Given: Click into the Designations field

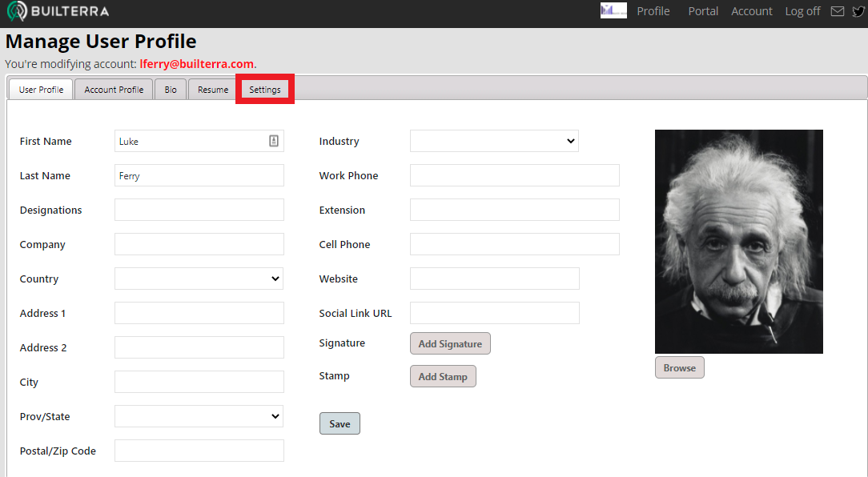Looking at the screenshot, I should pyautogui.click(x=199, y=210).
